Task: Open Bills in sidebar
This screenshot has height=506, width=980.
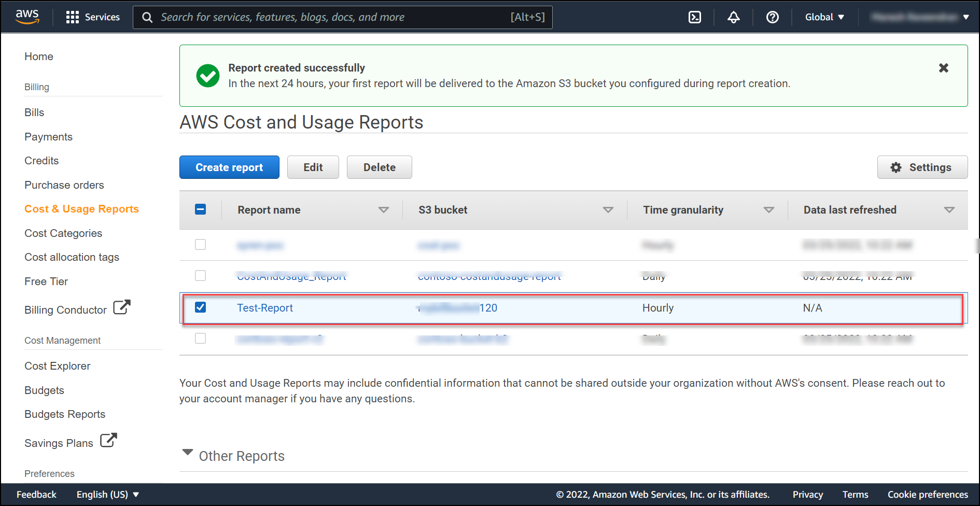Action: (34, 113)
